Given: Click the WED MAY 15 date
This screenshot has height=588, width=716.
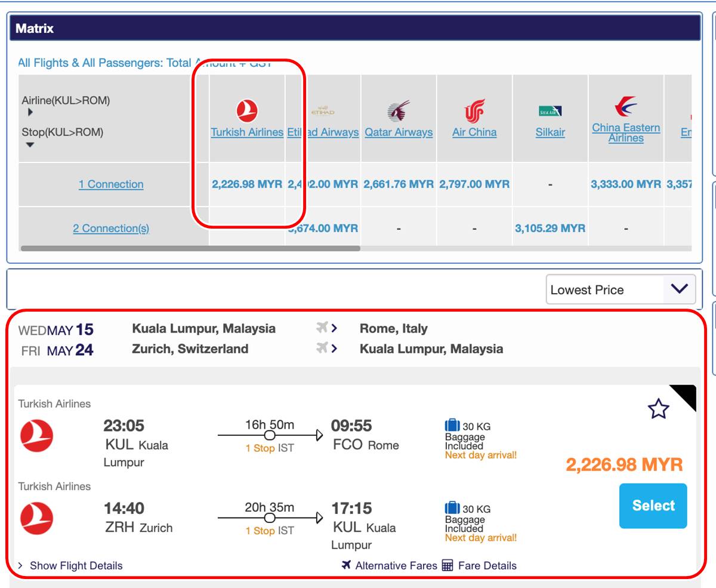Looking at the screenshot, I should pos(56,330).
